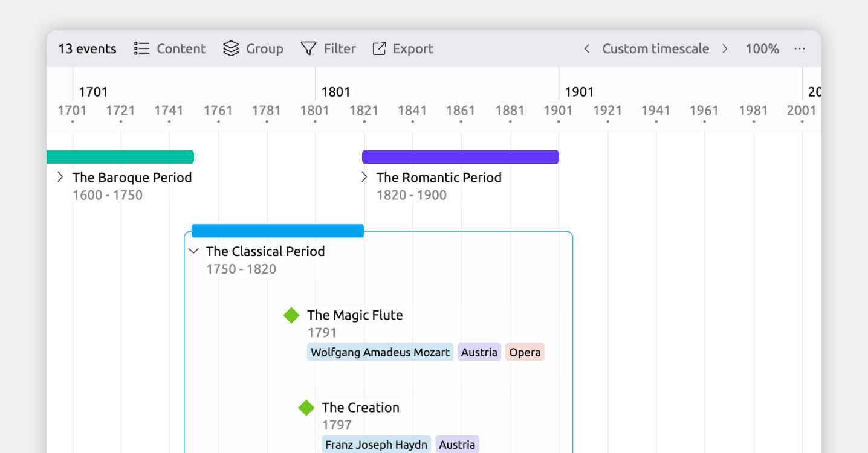Click the 1881 tick on the time axis
868x453 pixels.
tap(510, 111)
